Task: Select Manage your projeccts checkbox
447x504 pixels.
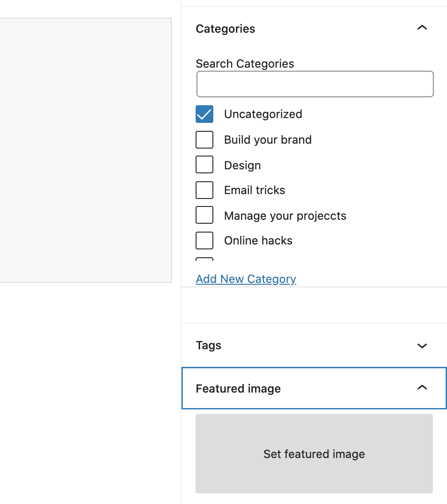Action: [x=204, y=215]
